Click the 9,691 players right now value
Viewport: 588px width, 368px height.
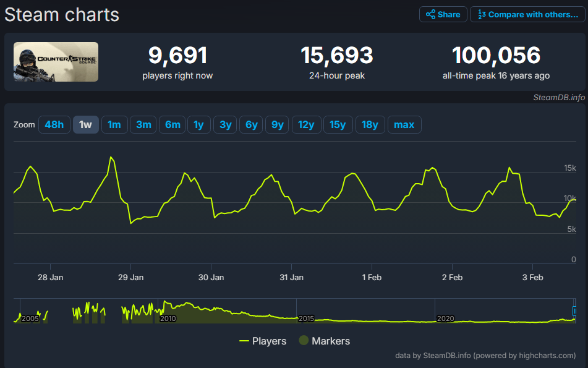point(177,56)
